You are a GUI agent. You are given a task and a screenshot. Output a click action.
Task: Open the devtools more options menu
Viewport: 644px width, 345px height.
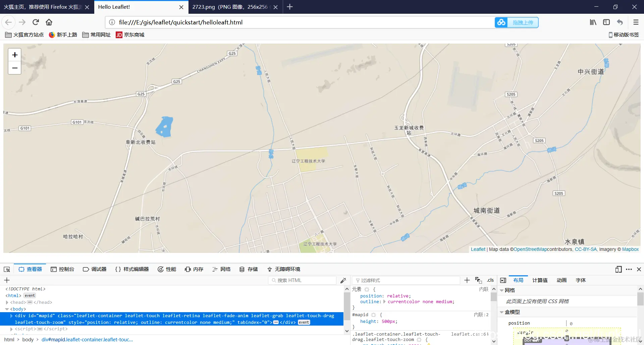pyautogui.click(x=629, y=269)
